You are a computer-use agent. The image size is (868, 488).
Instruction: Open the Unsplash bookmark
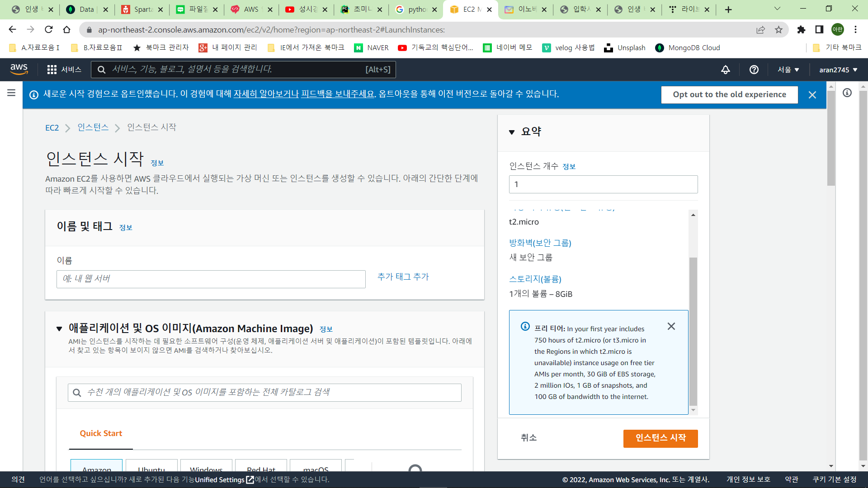tap(625, 48)
